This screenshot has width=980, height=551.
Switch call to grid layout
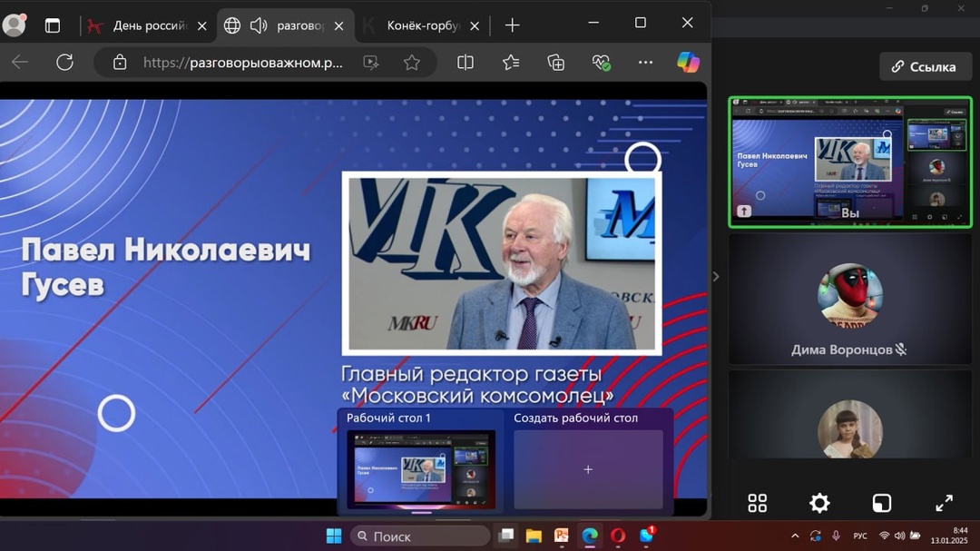click(x=757, y=503)
